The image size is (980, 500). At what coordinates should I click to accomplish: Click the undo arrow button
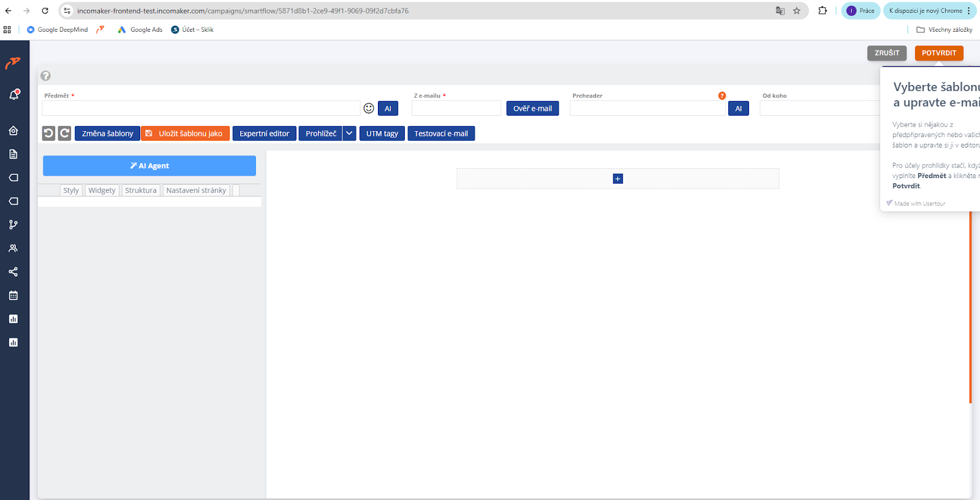pyautogui.click(x=48, y=133)
